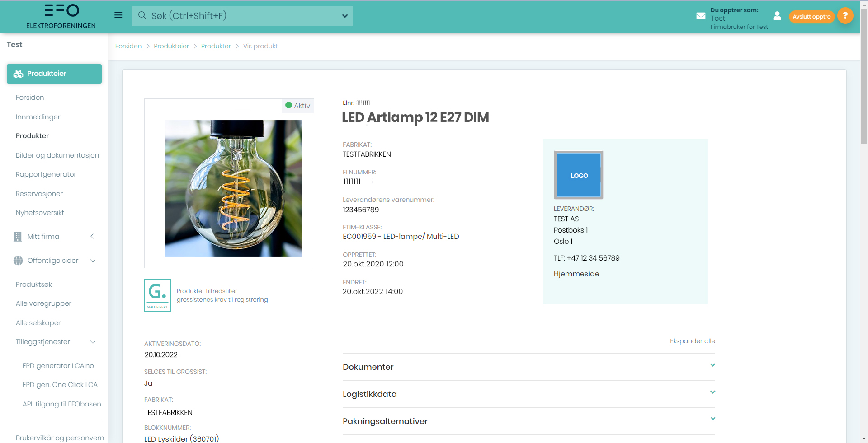Click the blue supplier LOGO image
This screenshot has height=443, width=868.
pos(579,175)
